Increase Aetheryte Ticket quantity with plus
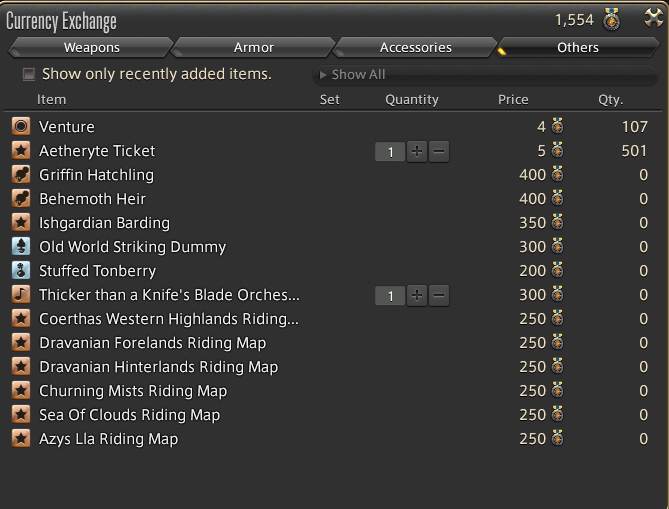Viewport: 669px width, 509px height. 417,151
